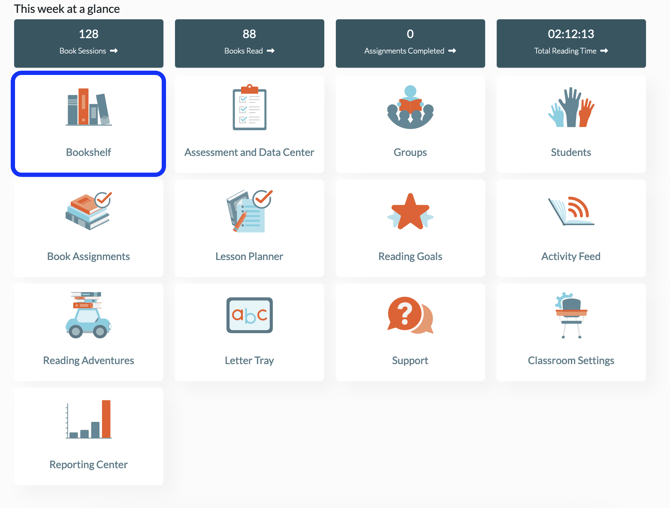Screen dimensions: 670x508
Task: Click the Lesson Planner icon
Action: (249, 212)
